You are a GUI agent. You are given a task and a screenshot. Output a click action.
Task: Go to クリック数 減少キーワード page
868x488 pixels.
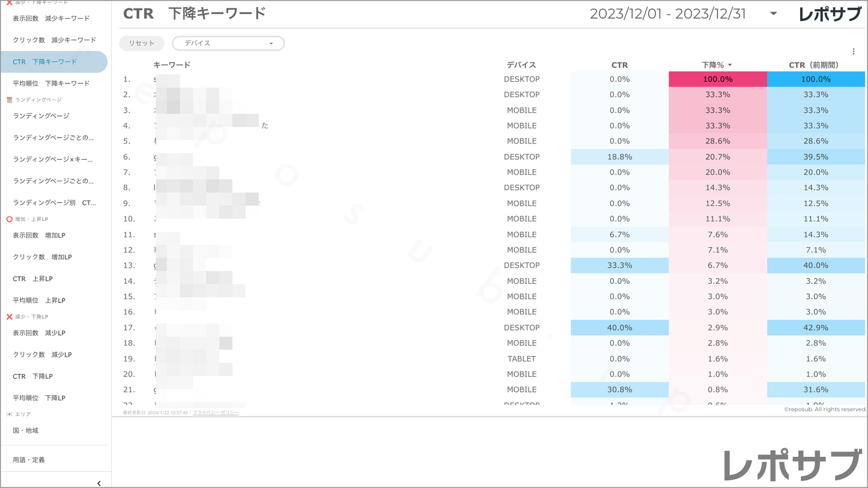coord(54,40)
